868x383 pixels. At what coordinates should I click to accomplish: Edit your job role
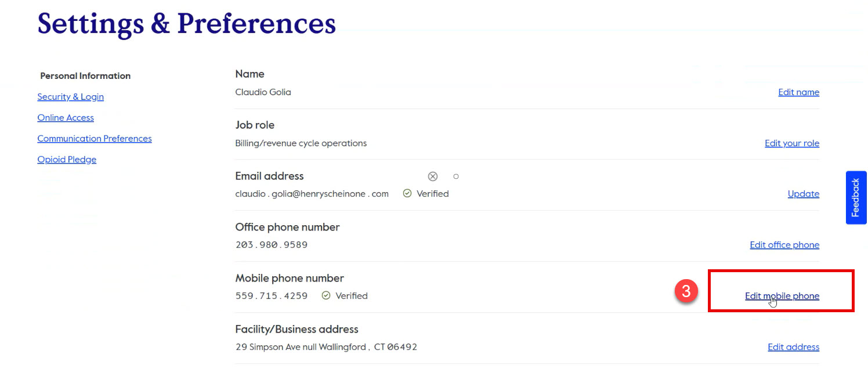[x=792, y=143]
